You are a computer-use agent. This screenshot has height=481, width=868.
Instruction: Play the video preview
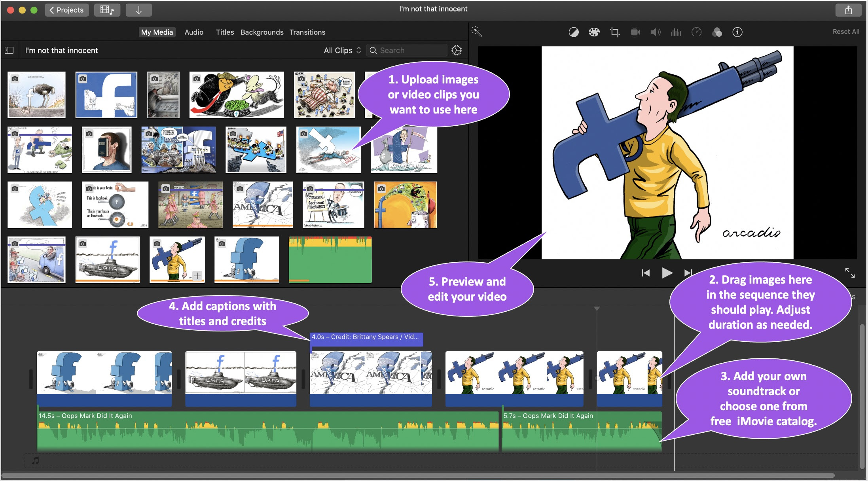pyautogui.click(x=667, y=273)
